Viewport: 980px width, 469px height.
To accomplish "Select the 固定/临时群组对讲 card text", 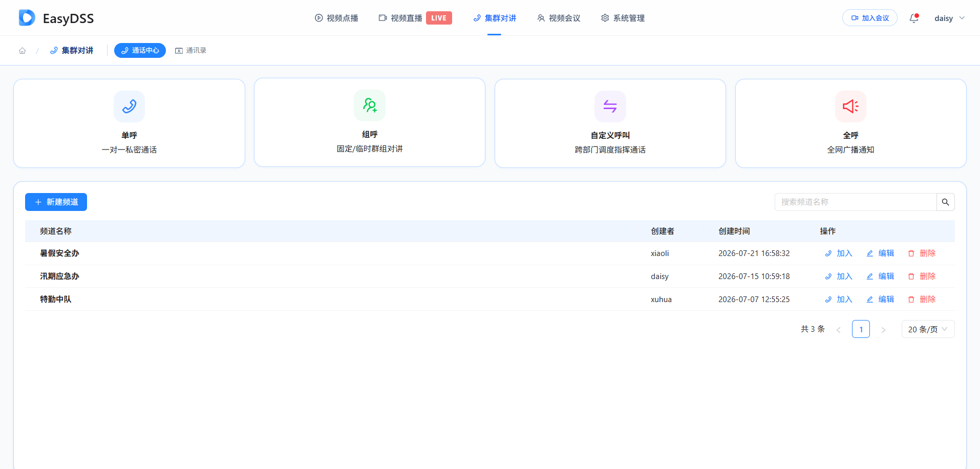I will pyautogui.click(x=370, y=148).
